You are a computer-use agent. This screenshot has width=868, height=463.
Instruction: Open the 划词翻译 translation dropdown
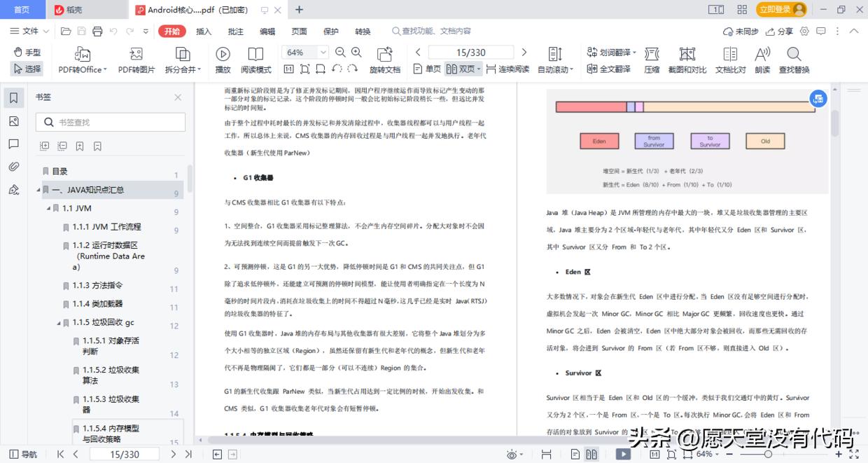coord(612,52)
